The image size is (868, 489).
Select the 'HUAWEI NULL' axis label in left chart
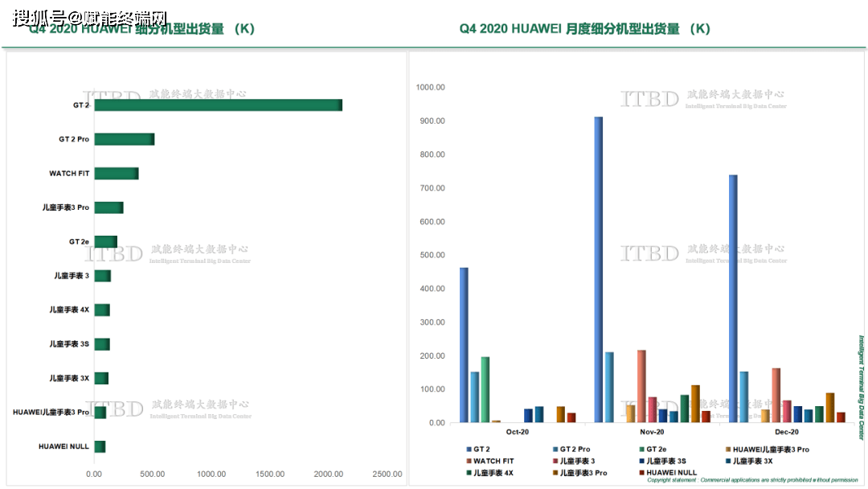pos(63,446)
